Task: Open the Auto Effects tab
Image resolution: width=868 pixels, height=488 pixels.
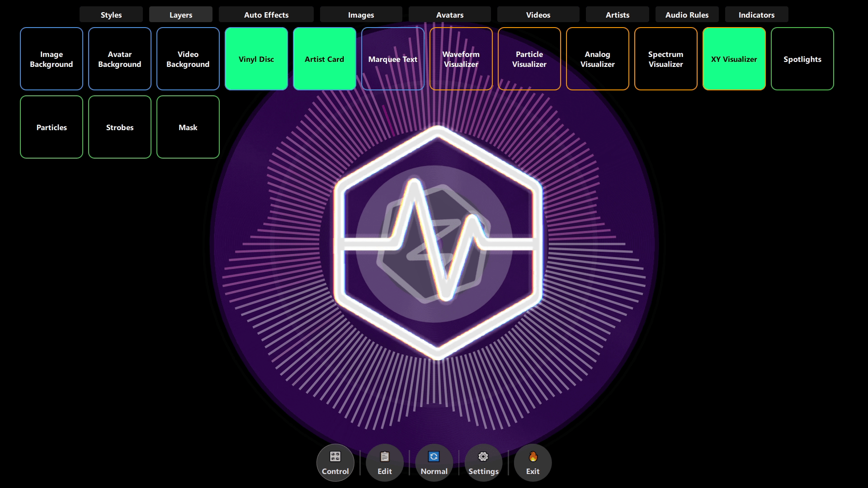Action: pyautogui.click(x=266, y=15)
